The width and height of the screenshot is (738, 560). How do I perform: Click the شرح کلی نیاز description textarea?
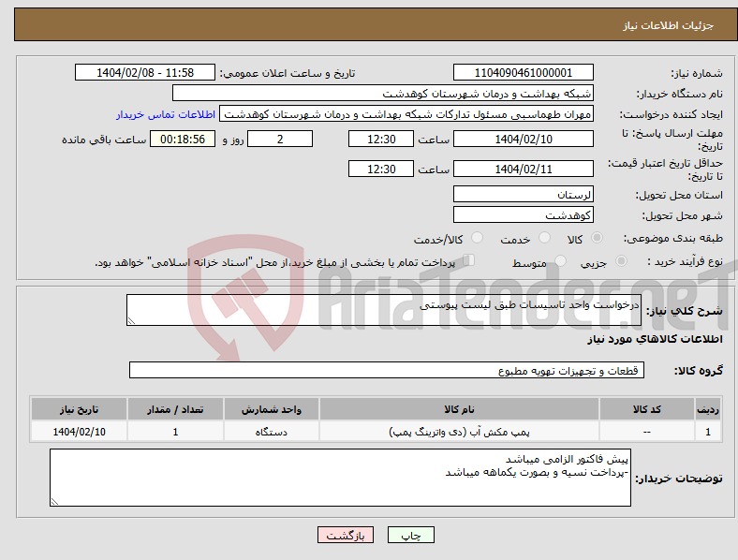tap(384, 310)
